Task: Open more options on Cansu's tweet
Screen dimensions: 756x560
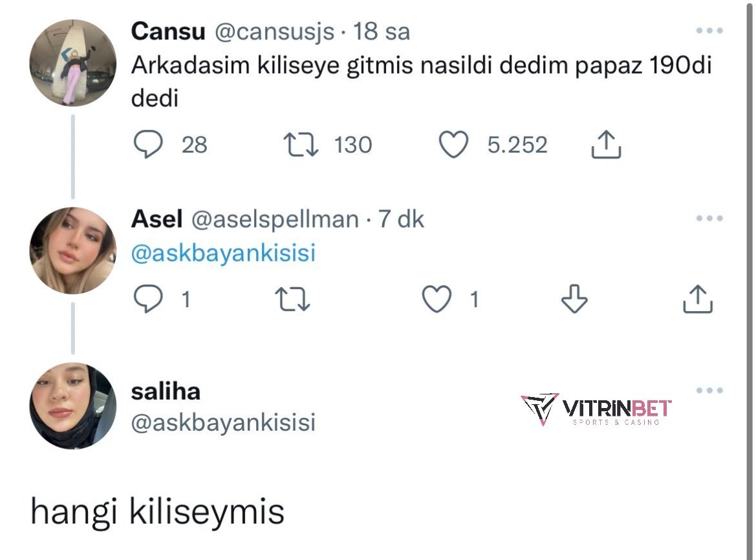Action: [x=709, y=30]
